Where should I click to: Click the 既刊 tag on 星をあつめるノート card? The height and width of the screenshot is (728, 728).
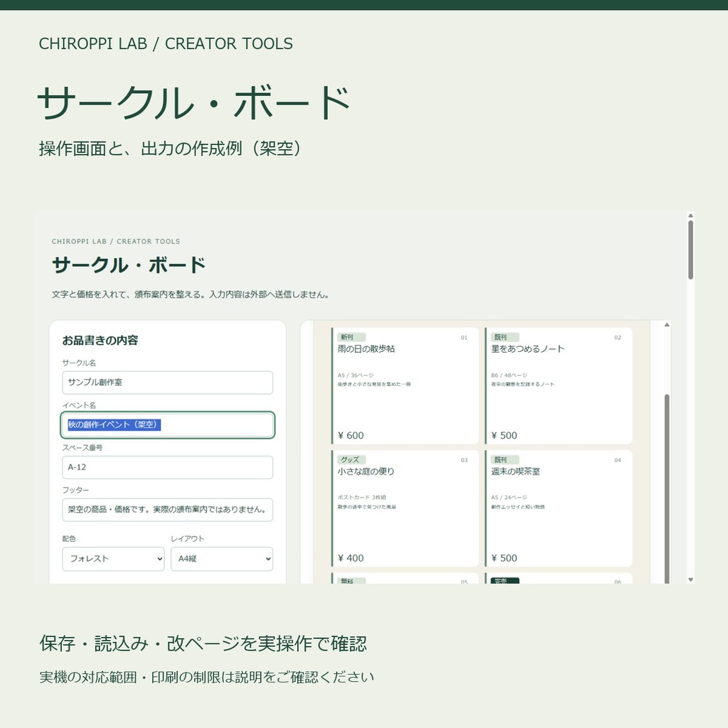click(505, 337)
